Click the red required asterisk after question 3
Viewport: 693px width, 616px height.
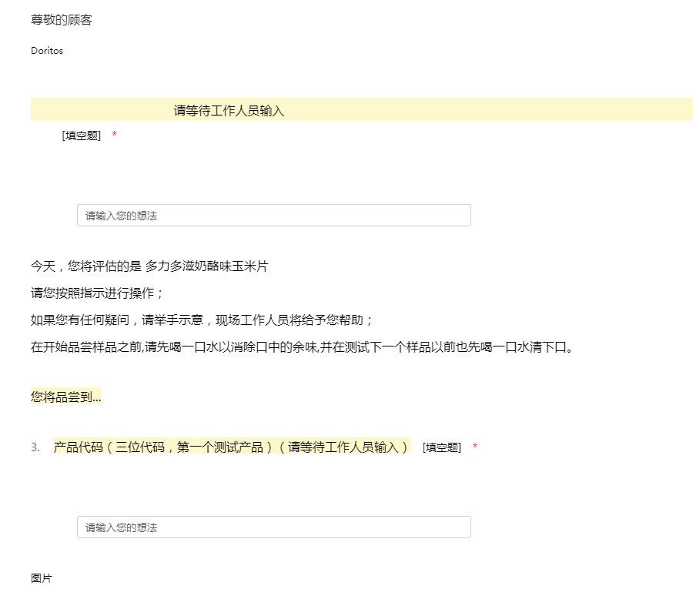click(475, 447)
